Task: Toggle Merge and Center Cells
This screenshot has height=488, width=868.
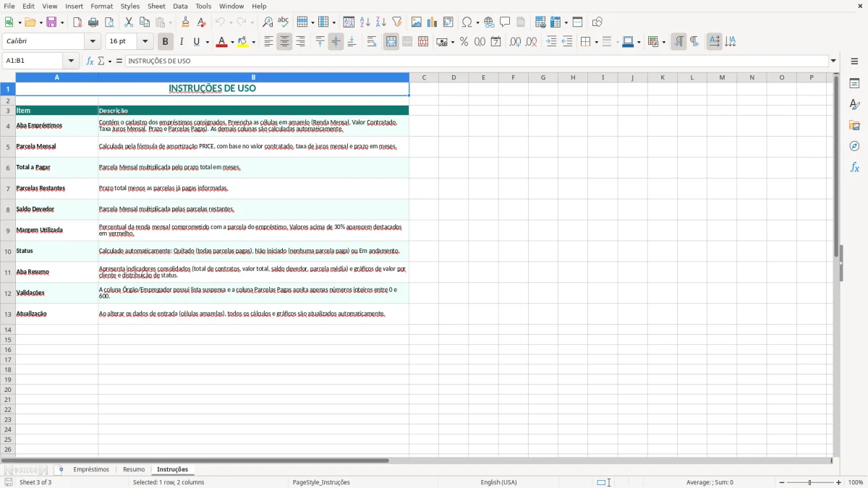Action: click(391, 42)
